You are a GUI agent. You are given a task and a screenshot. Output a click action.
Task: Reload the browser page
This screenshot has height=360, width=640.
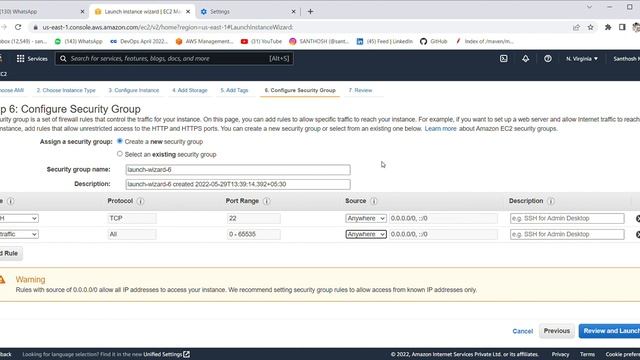pos(18,27)
